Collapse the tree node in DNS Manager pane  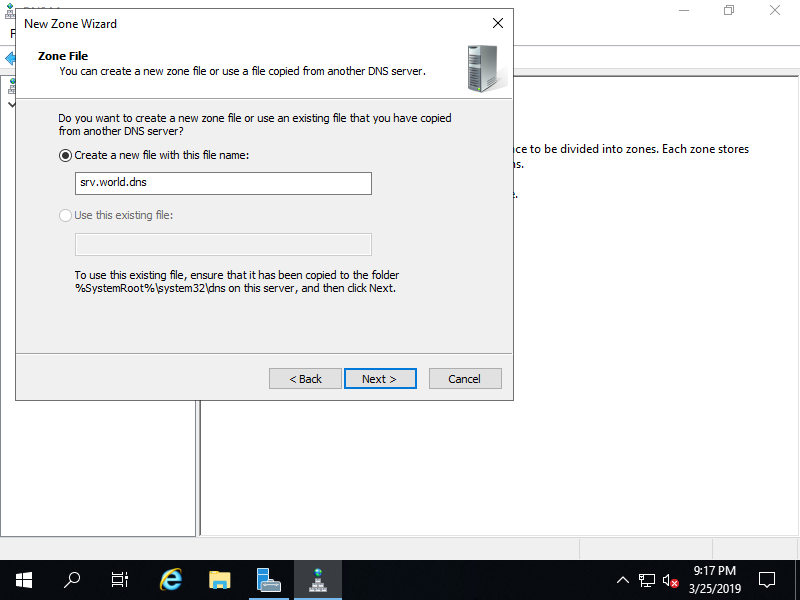[11, 104]
